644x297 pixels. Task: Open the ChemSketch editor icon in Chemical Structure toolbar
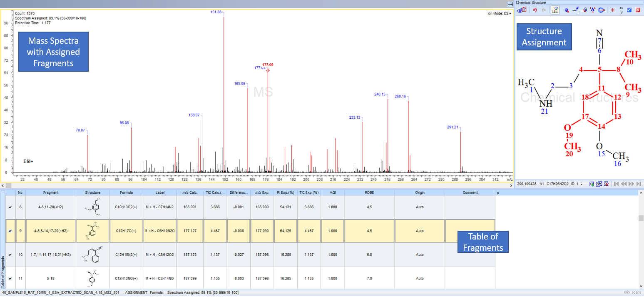(x=522, y=10)
